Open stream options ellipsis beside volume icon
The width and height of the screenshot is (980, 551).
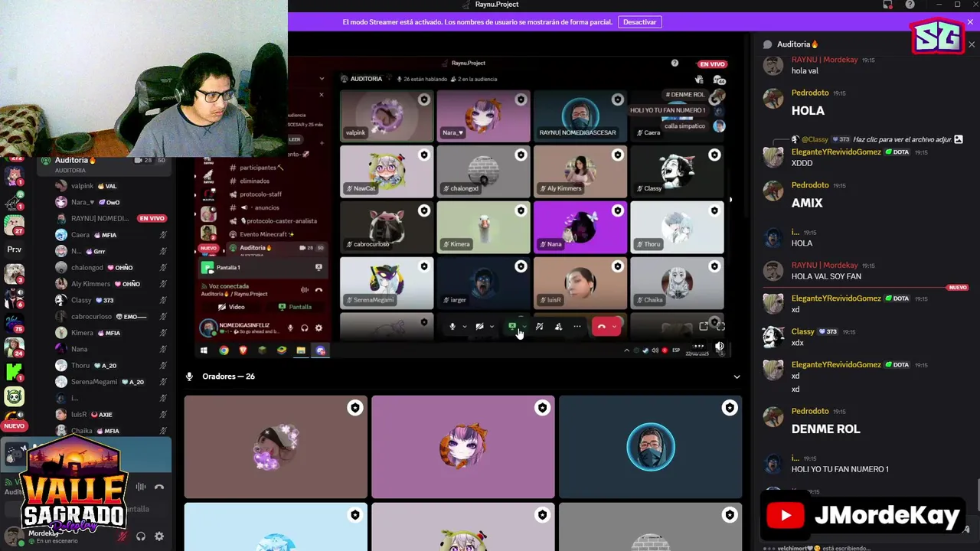point(698,347)
